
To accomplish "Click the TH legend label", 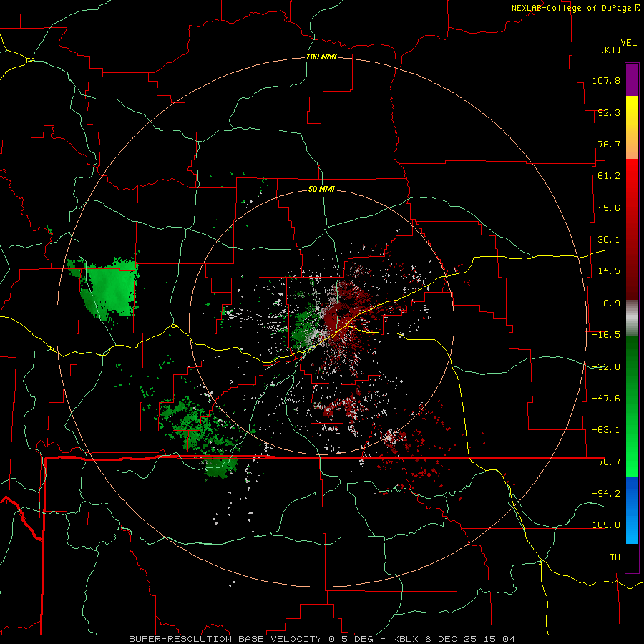I will [615, 557].
